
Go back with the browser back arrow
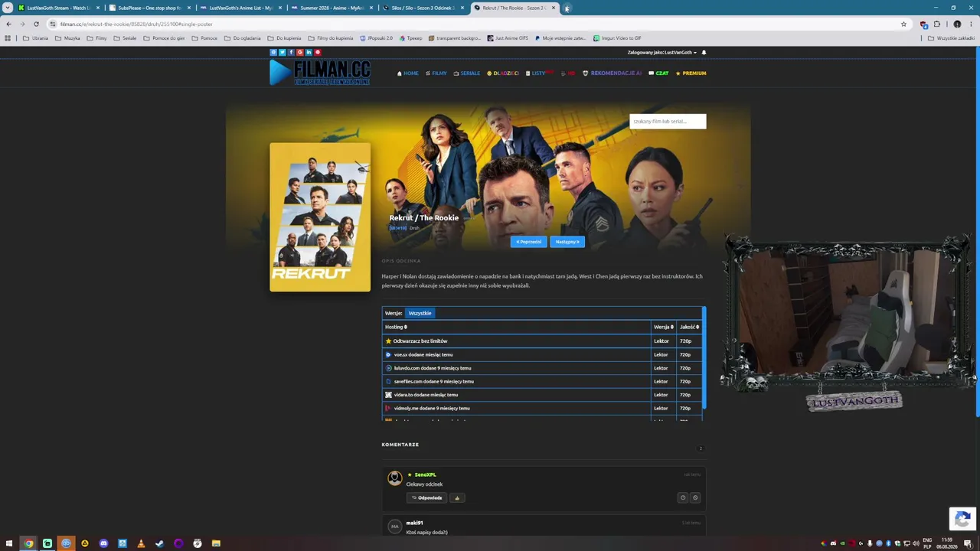tap(8, 24)
